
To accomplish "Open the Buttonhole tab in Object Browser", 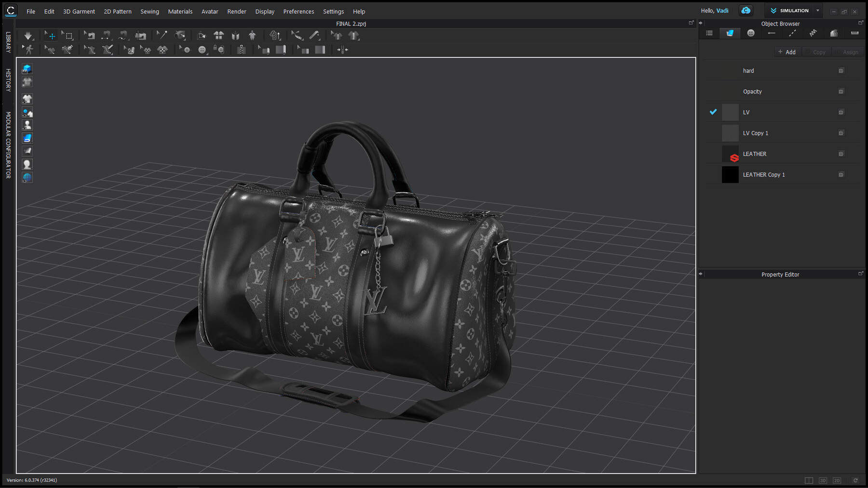I will (x=772, y=33).
